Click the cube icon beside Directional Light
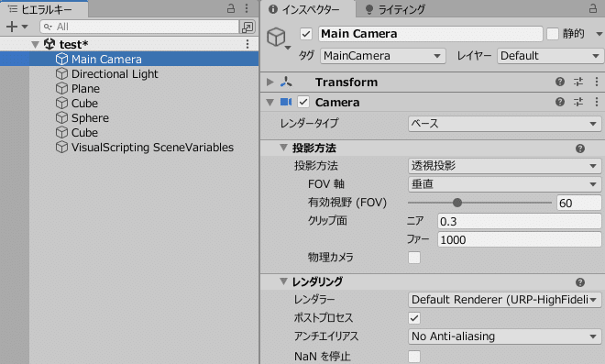 (61, 73)
